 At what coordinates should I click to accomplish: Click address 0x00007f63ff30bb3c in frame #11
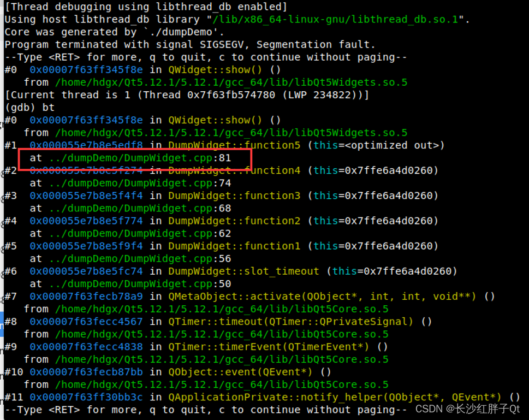pos(86,398)
